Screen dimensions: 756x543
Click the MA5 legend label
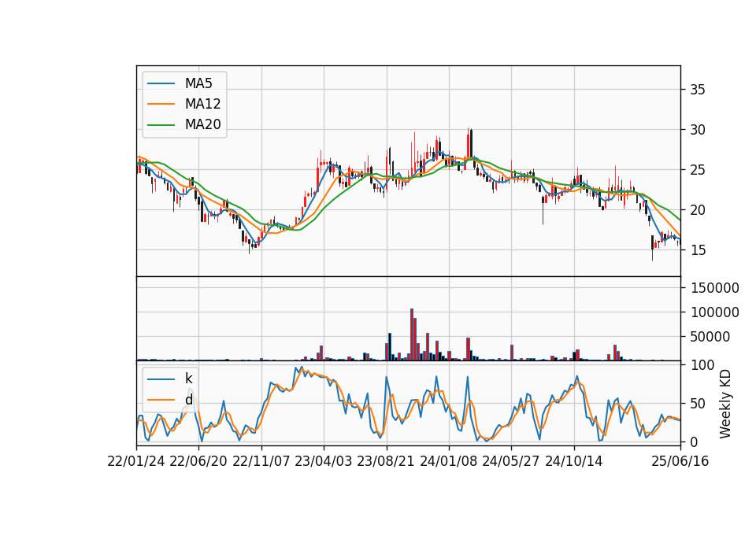tap(198, 83)
